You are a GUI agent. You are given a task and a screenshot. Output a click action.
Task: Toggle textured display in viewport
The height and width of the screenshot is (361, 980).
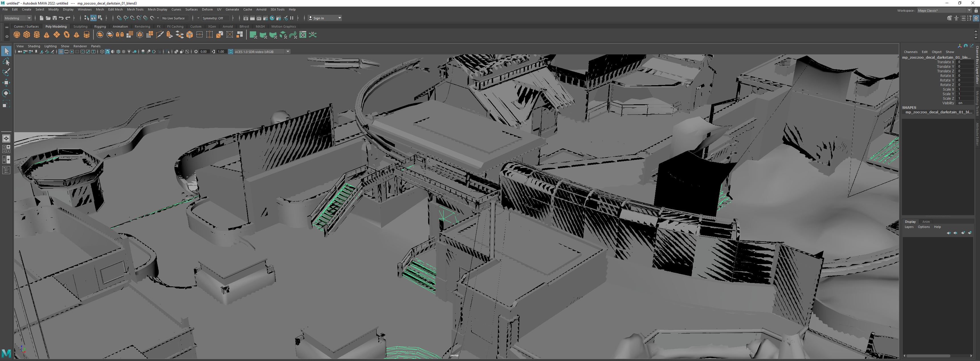(124, 51)
